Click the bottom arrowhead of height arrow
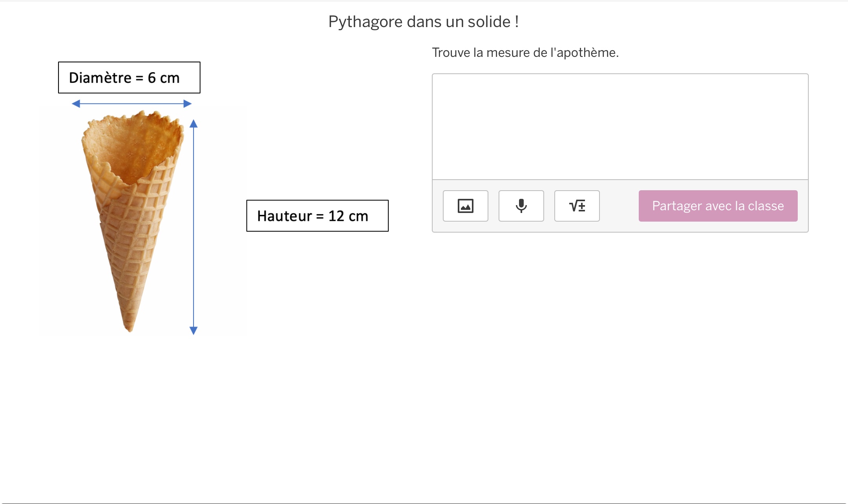This screenshot has width=848, height=504. pyautogui.click(x=194, y=330)
